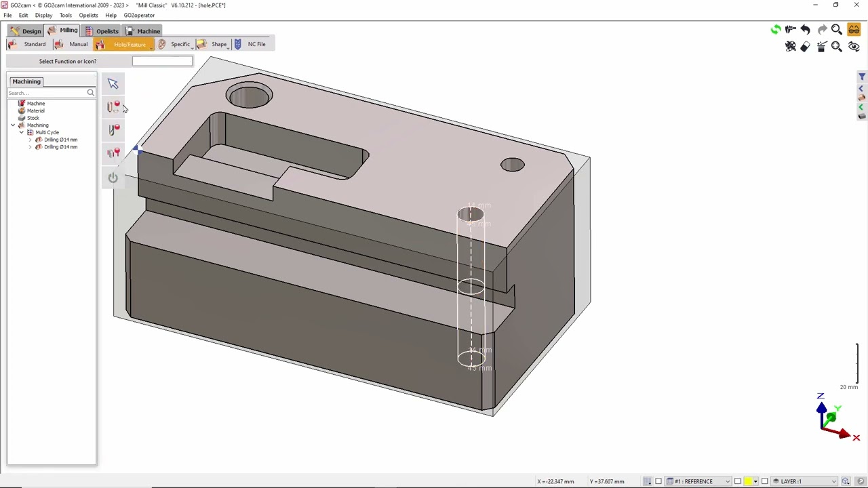Open the LAYER :1 dropdown

coord(806,481)
